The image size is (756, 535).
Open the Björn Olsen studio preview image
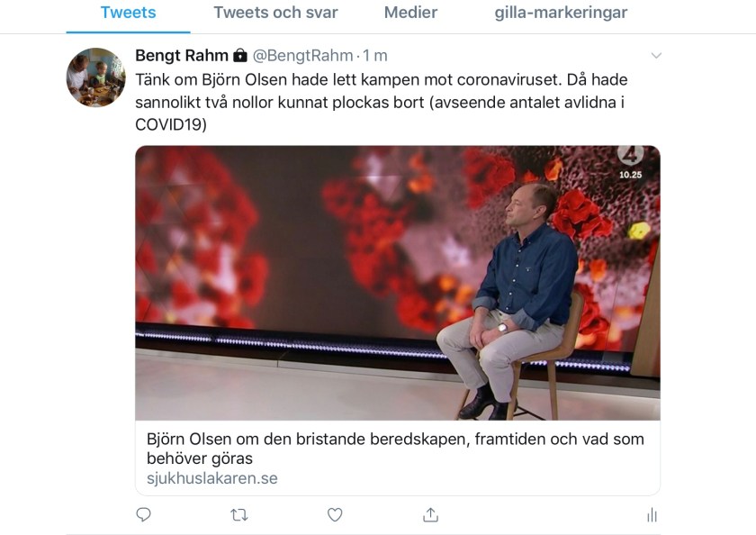coord(397,282)
